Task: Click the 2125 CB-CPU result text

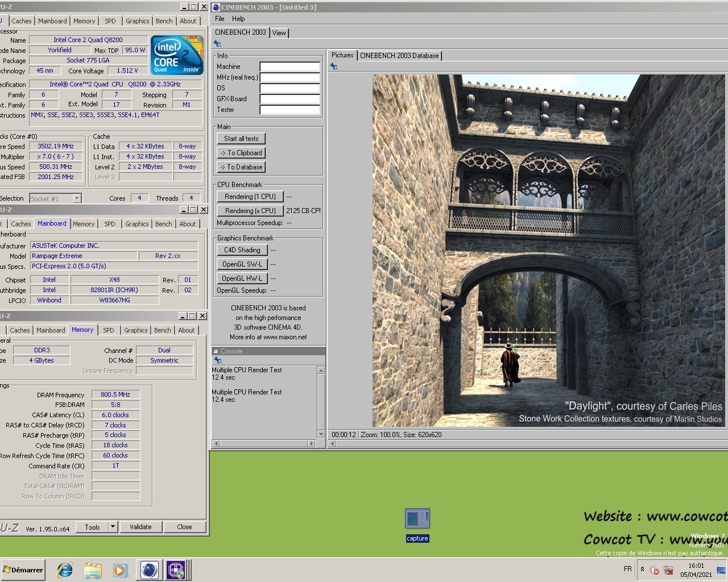Action: pos(303,211)
